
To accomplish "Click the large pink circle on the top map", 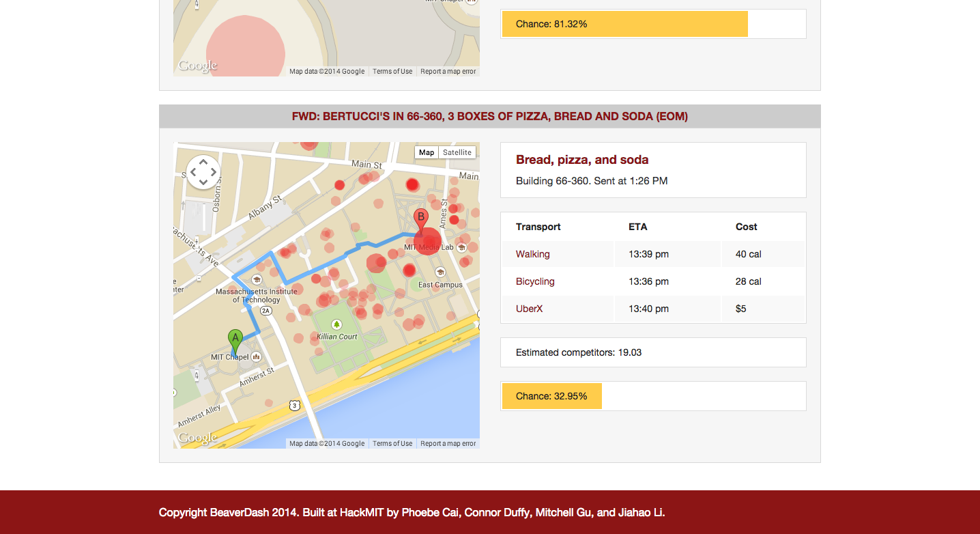I will click(246, 46).
